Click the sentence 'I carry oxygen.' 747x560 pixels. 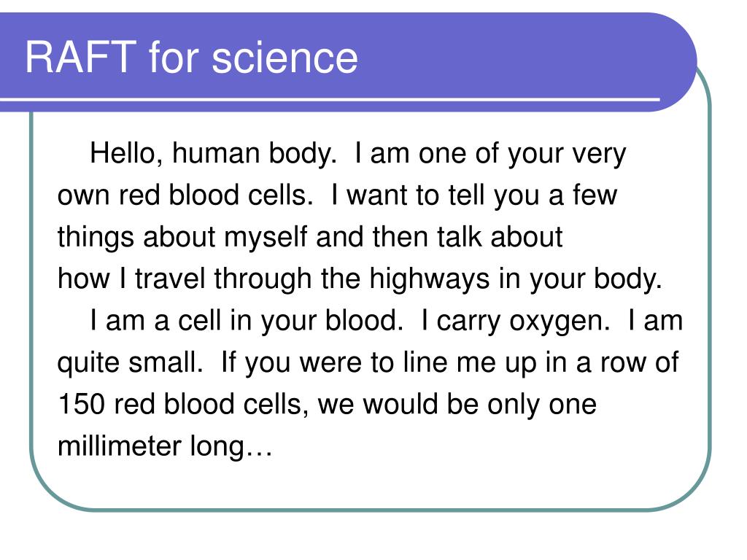[x=516, y=321]
